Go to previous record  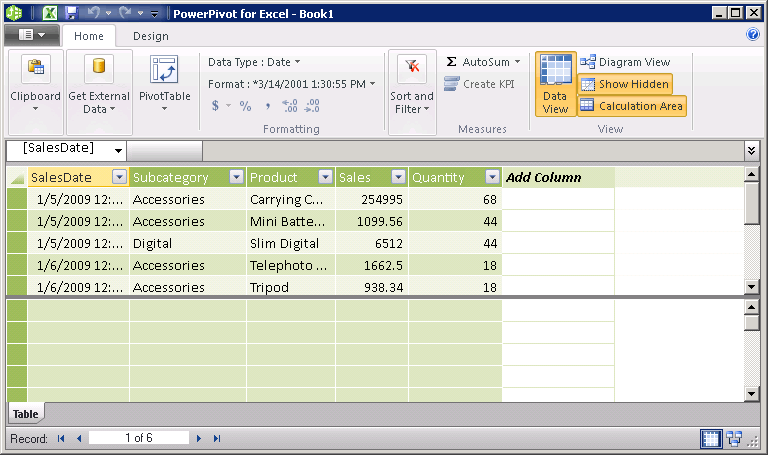click(79, 438)
